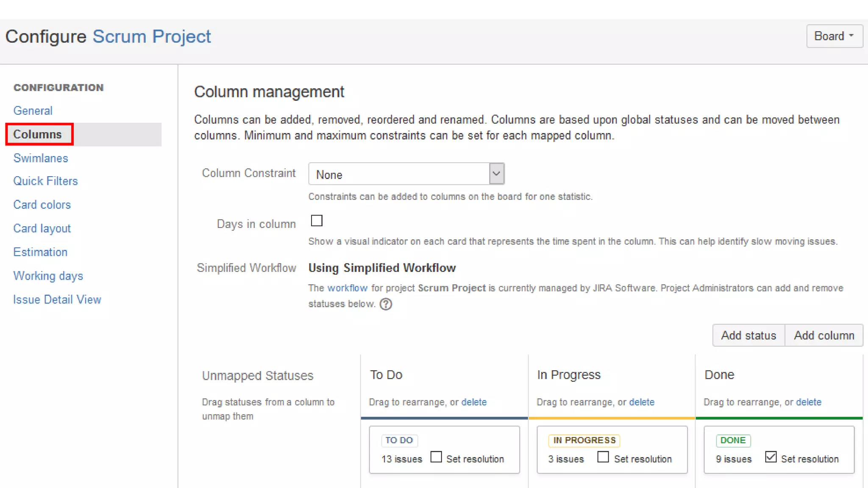Viewport: 868px width, 488px height.
Task: Click the TO DO status lozenge
Action: pos(399,440)
